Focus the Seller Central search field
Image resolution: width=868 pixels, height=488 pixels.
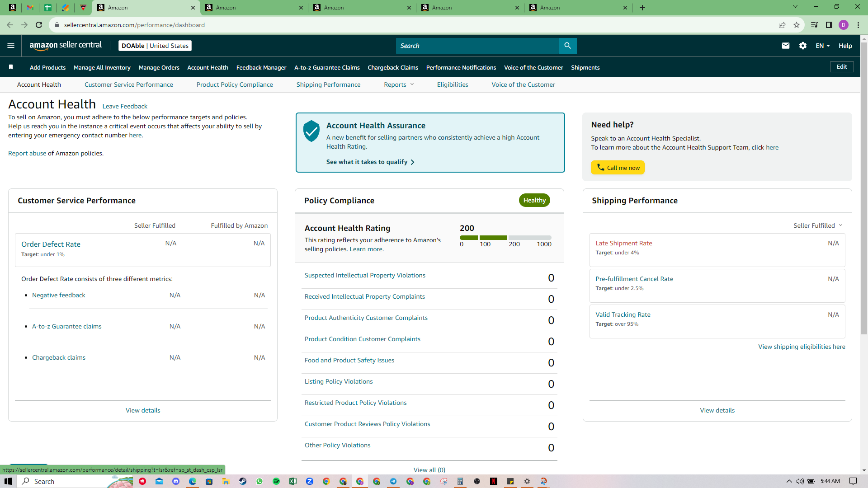point(477,46)
